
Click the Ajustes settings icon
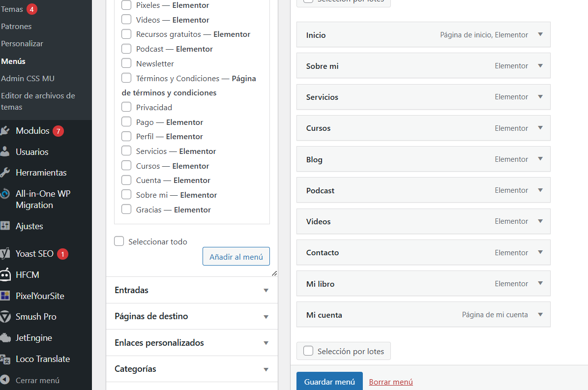click(x=5, y=226)
